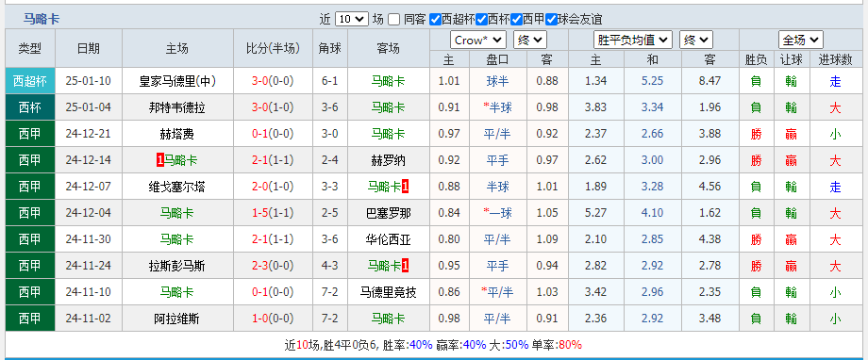Click the 大 50% summary value
This screenshot has width=868, height=360.
(x=517, y=345)
